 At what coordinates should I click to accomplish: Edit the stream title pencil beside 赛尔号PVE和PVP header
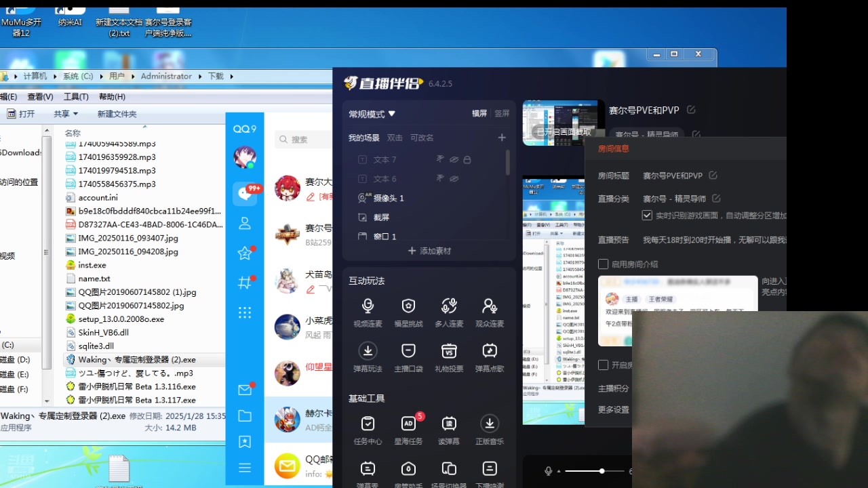tap(691, 110)
